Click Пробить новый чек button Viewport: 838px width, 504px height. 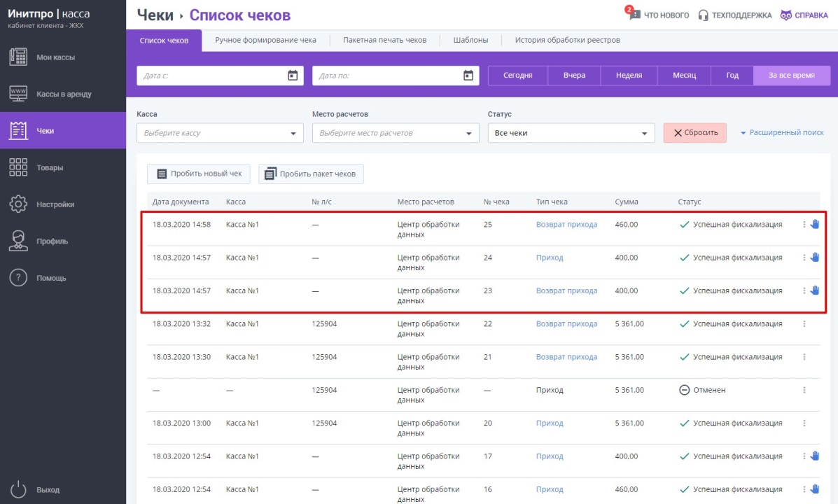(x=200, y=174)
